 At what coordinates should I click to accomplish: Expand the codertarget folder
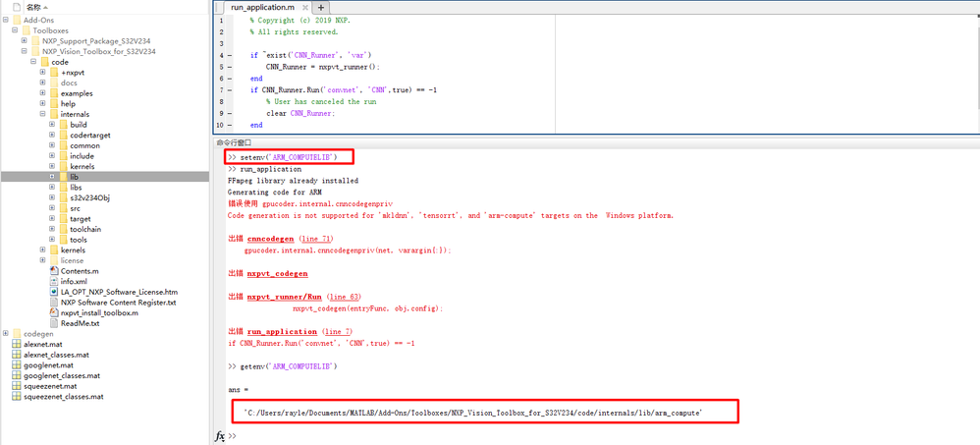pyautogui.click(x=52, y=135)
